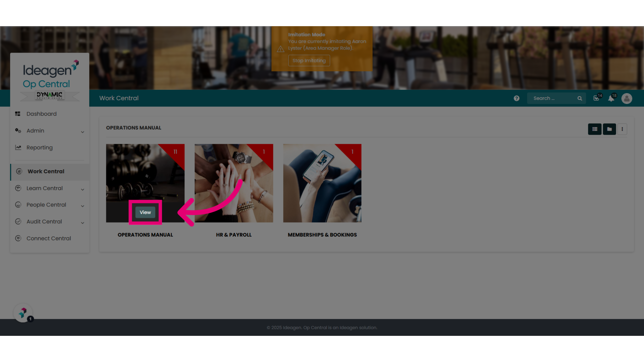
Task: Click the Ideagen floating widget icon
Action: [23, 313]
